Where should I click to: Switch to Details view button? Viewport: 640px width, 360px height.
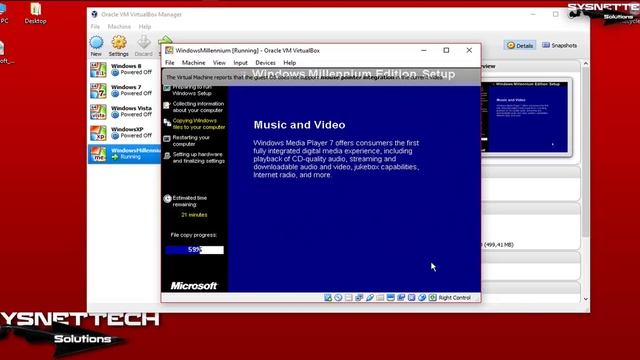[520, 45]
